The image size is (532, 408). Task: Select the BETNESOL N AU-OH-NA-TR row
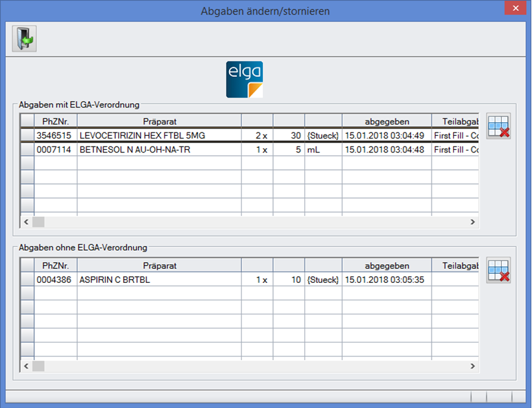pos(159,150)
